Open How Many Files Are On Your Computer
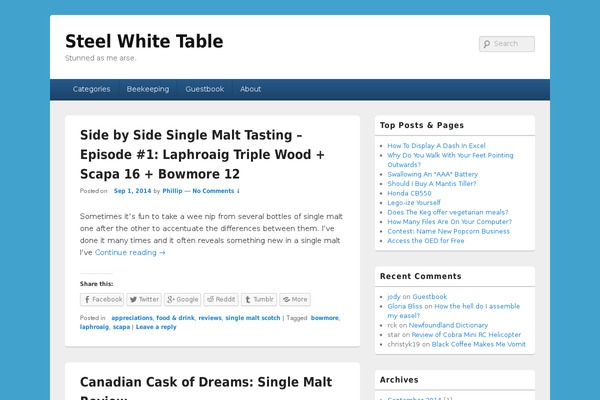This screenshot has height=400, width=600. click(449, 222)
